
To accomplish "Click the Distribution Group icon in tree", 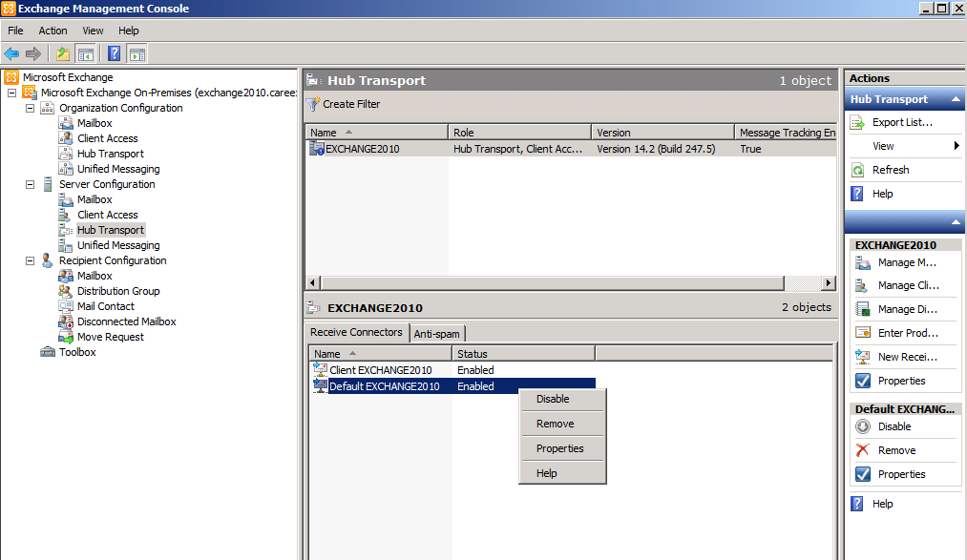I will click(65, 291).
